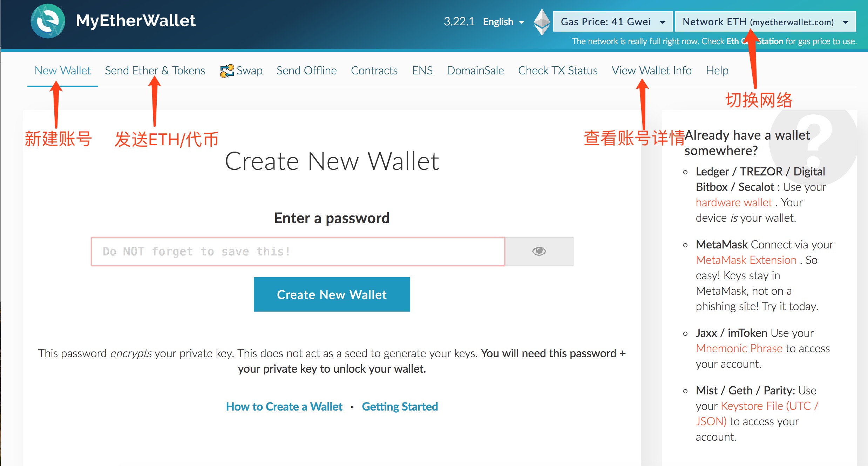
Task: Click the New Wallet tab
Action: 62,70
